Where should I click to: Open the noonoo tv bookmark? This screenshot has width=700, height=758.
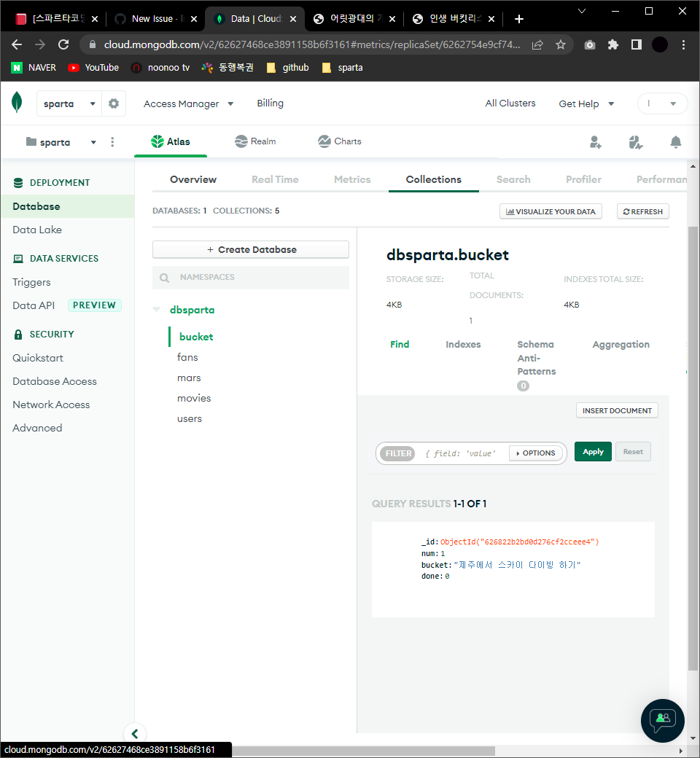pos(160,68)
